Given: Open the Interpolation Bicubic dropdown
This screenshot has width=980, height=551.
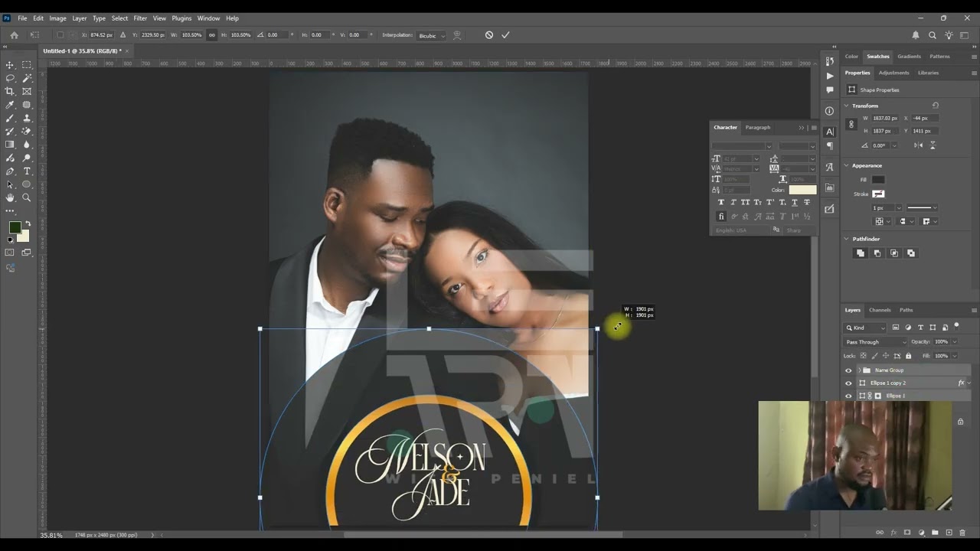Looking at the screenshot, I should coord(433,35).
